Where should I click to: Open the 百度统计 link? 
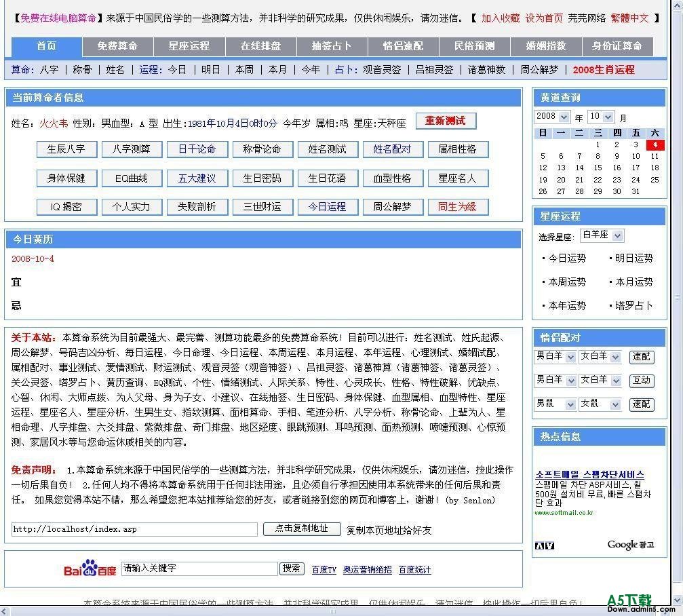(x=414, y=570)
